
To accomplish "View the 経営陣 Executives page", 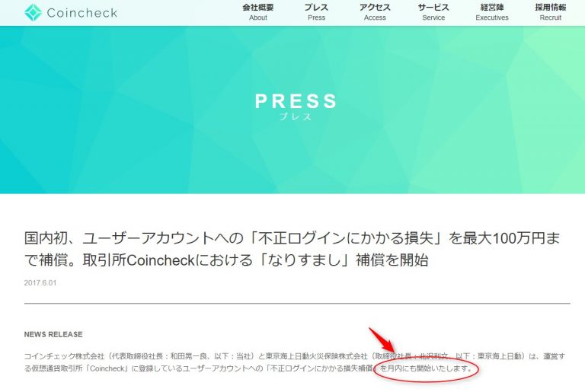I will [x=492, y=12].
